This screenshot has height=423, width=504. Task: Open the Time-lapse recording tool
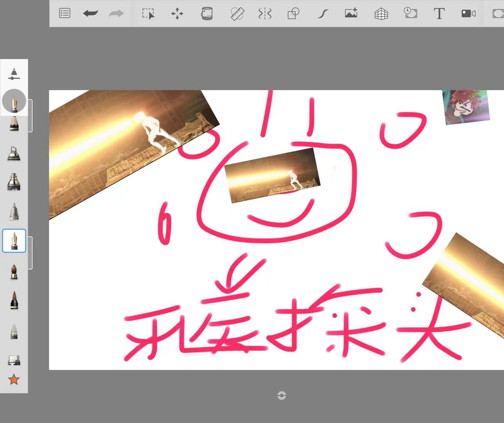pos(410,13)
